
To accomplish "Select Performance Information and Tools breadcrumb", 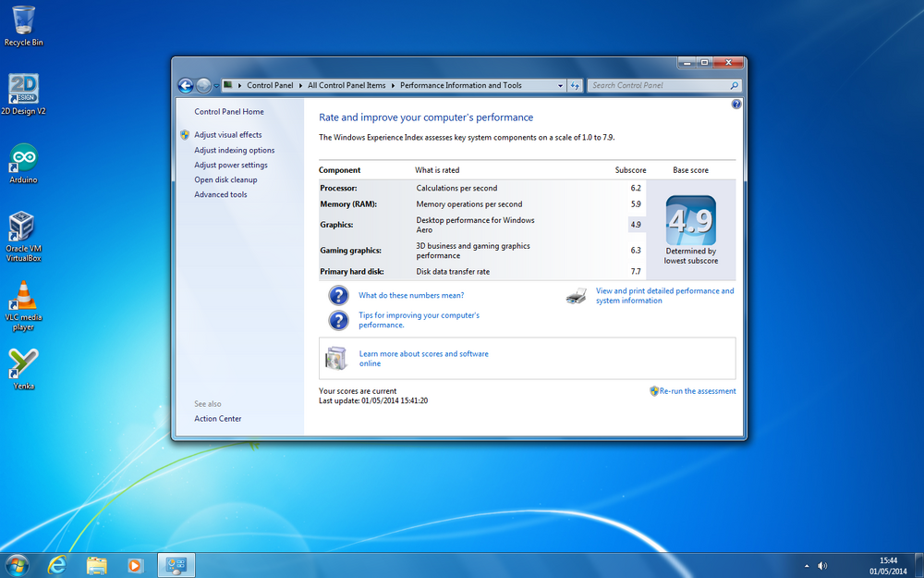I will pos(461,85).
